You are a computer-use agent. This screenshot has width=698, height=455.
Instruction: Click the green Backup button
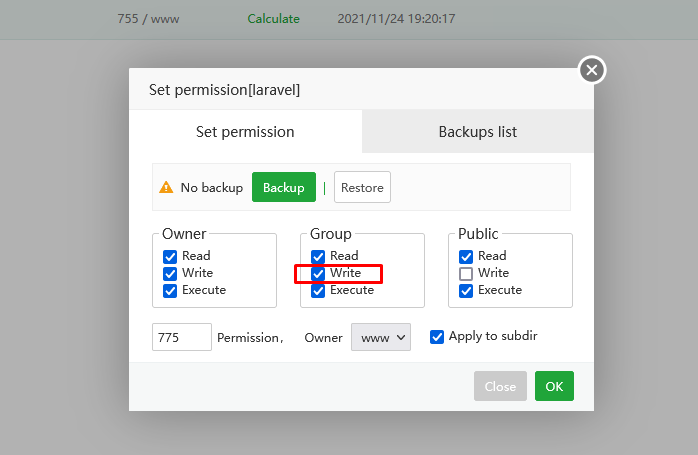point(283,188)
